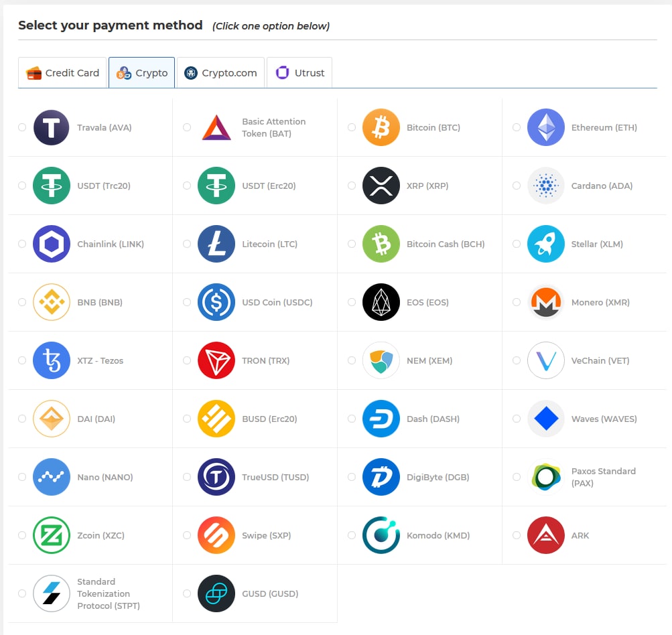Click the Komodo (KMD) icon
This screenshot has height=635, width=672.
(x=381, y=536)
